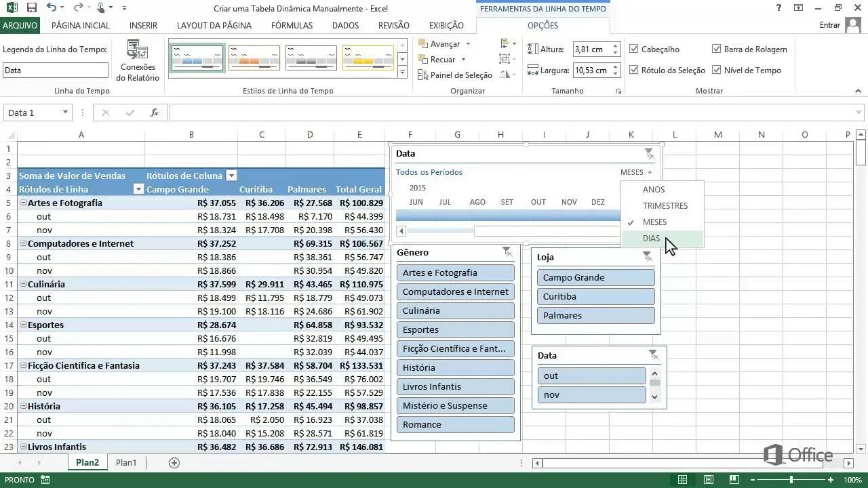Select Artes e Fotografia slicer button
This screenshot has width=868, height=488.
455,272
